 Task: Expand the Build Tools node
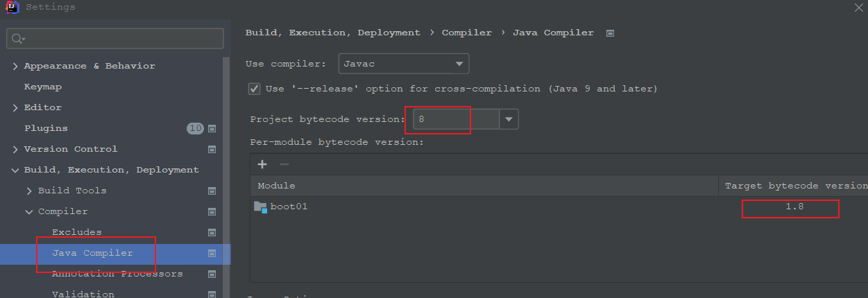click(x=29, y=191)
